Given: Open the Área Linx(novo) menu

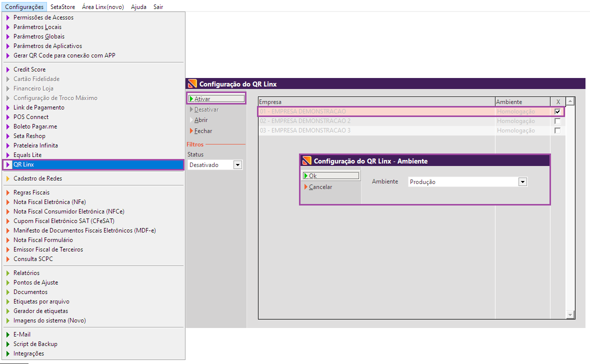Looking at the screenshot, I should [x=102, y=7].
